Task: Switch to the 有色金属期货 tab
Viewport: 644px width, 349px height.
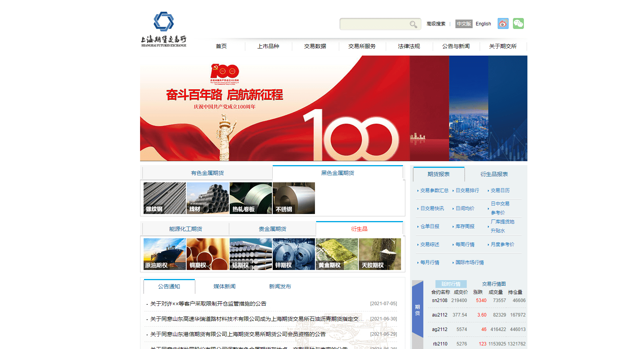Action: (207, 173)
